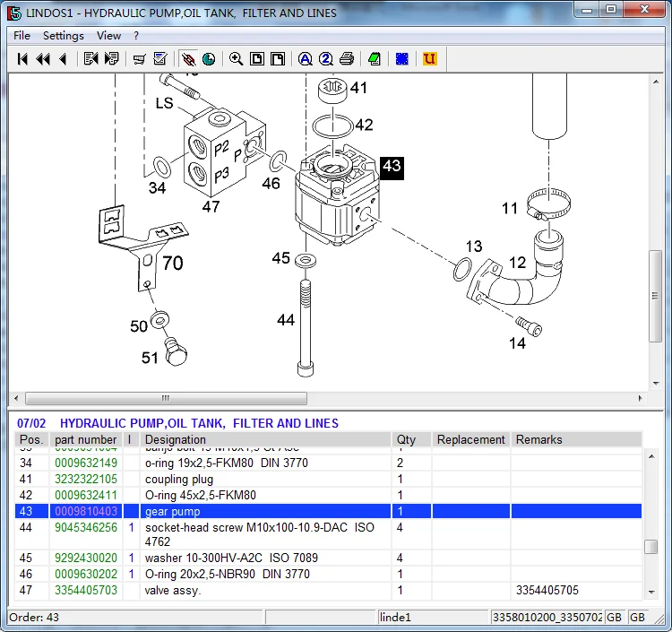672x632 pixels.
Task: Click callout number 44 in the diagram
Action: click(285, 320)
